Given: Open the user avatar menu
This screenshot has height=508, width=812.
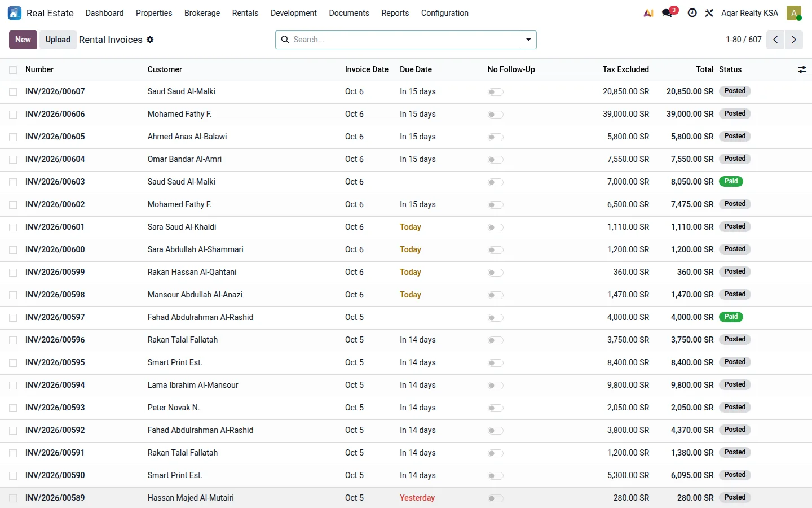Looking at the screenshot, I should point(794,13).
